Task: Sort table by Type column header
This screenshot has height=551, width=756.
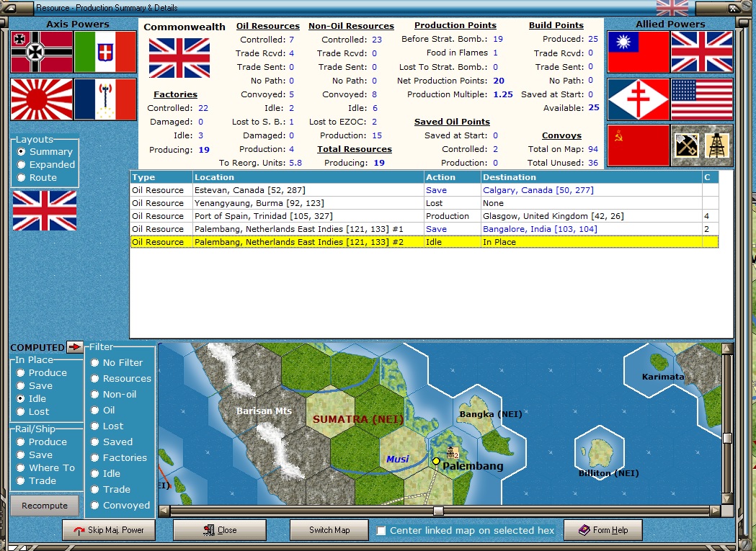Action: [x=161, y=177]
